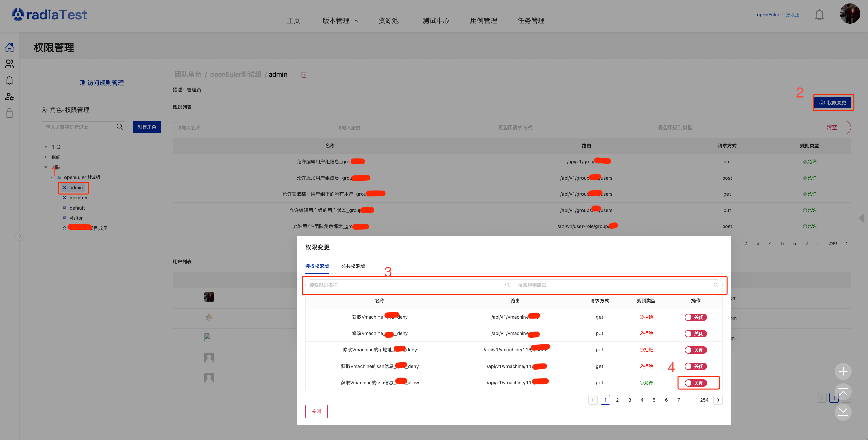Go to page 254 in dialog pagination
The image size is (868, 440).
click(704, 400)
